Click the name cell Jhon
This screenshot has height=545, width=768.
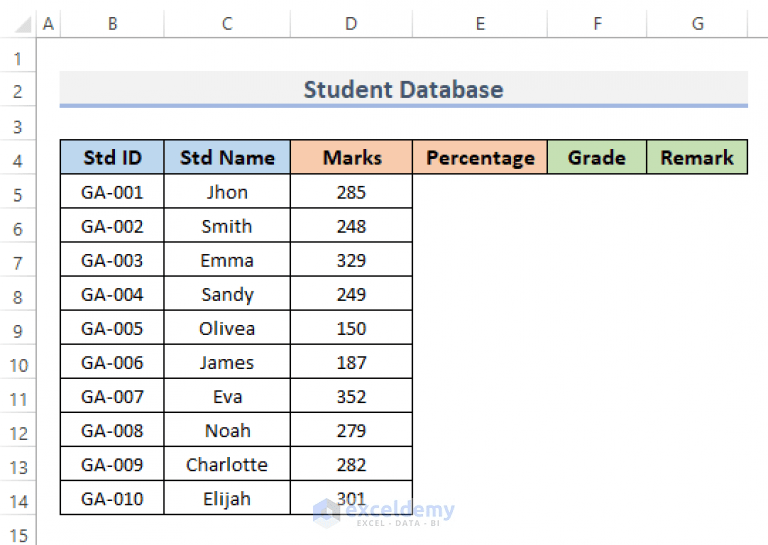pos(227,191)
